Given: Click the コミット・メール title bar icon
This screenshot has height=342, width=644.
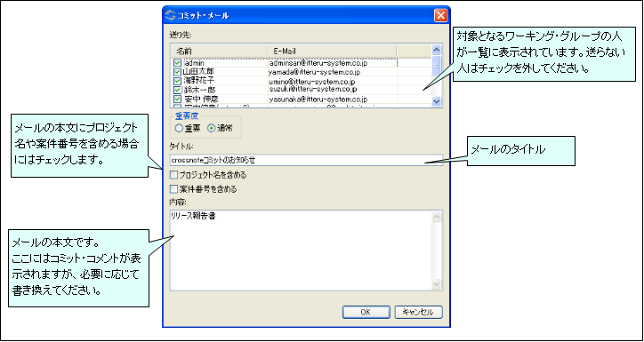Looking at the screenshot, I should tap(170, 16).
